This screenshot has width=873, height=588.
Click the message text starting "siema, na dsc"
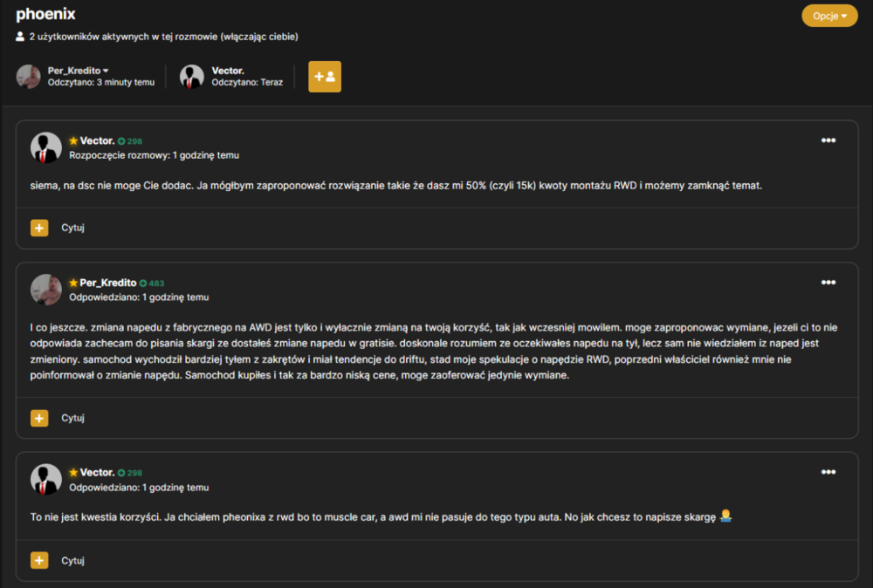pos(395,185)
